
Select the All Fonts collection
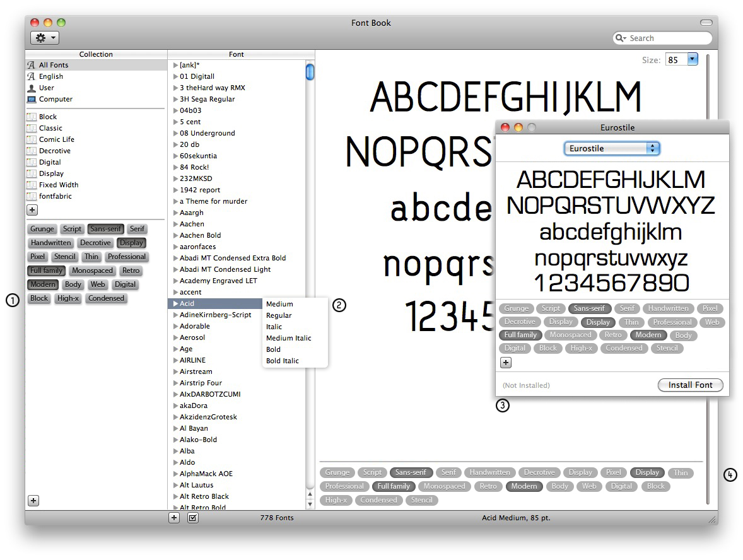pos(97,65)
